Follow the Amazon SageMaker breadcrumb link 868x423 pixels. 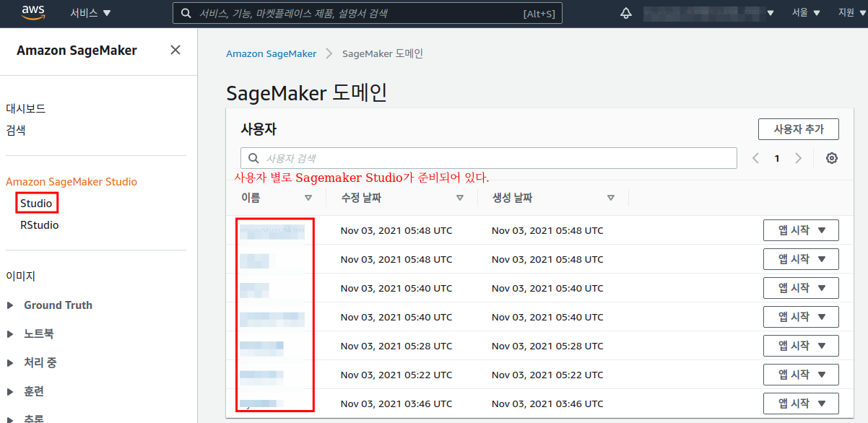(x=272, y=54)
